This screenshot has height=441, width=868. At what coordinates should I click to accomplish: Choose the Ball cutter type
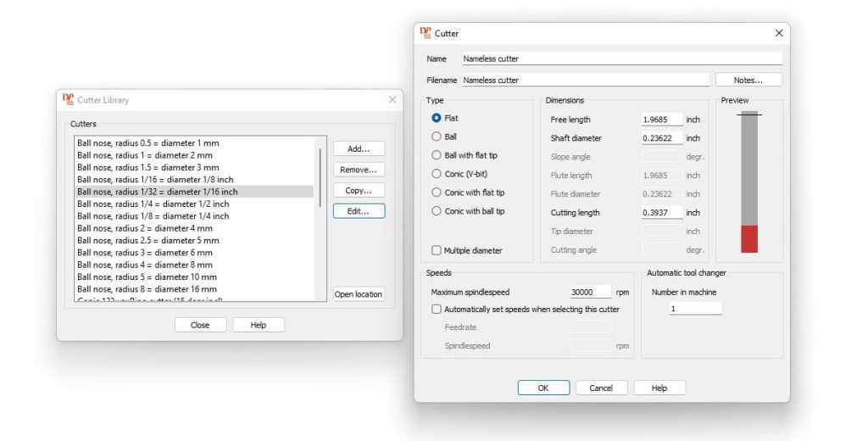pos(437,137)
